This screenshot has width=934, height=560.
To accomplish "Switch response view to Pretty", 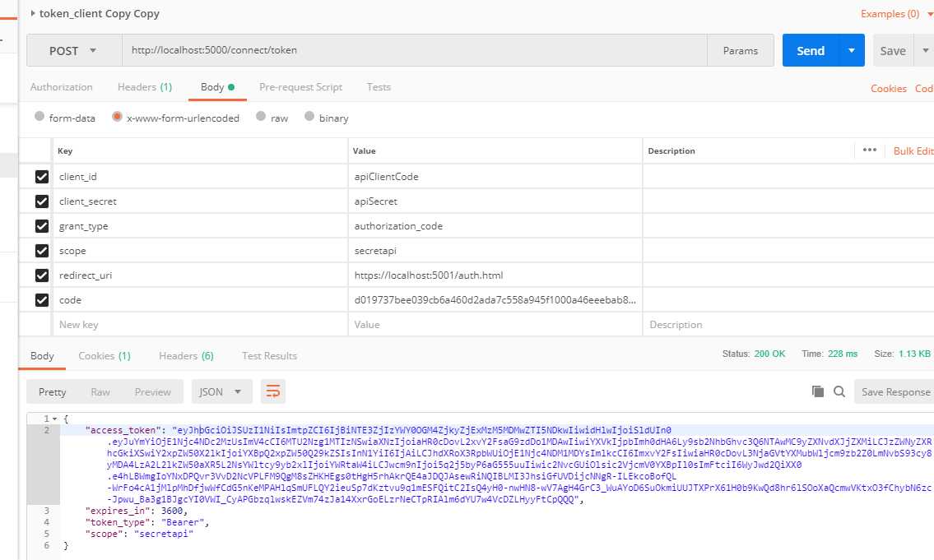I will pos(53,391).
